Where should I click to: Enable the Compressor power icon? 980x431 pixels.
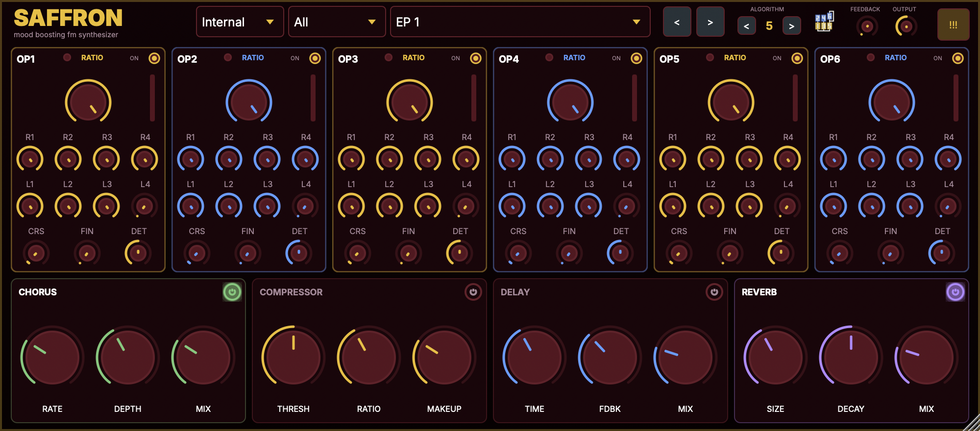pos(473,292)
